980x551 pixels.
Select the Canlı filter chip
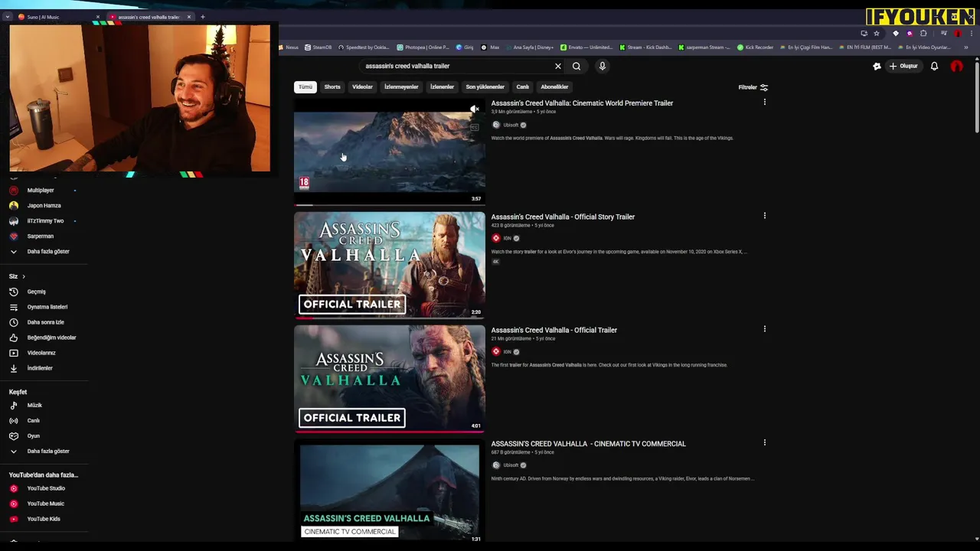coord(523,87)
